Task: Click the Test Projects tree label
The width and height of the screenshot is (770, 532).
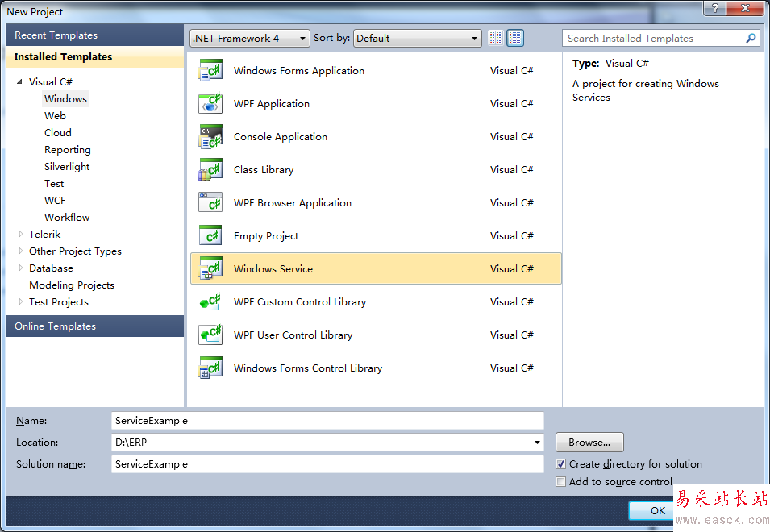Action: 59,301
